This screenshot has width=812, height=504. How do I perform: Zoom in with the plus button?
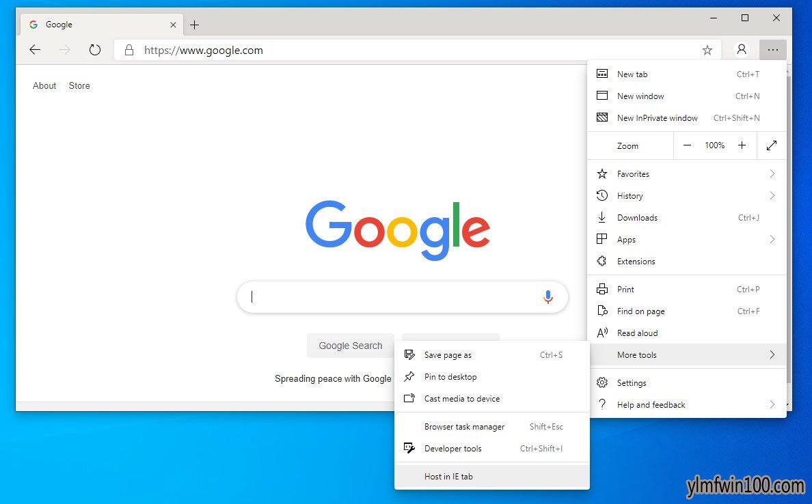click(x=742, y=145)
